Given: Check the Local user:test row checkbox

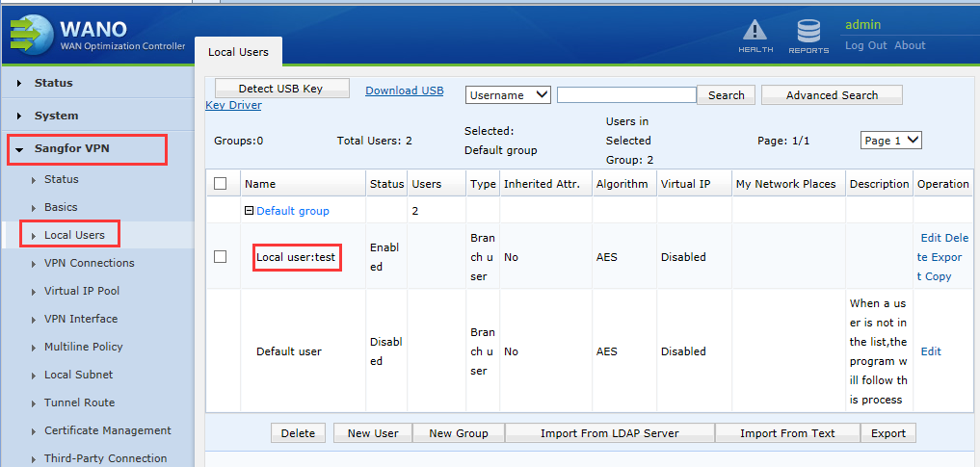Looking at the screenshot, I should point(221,257).
